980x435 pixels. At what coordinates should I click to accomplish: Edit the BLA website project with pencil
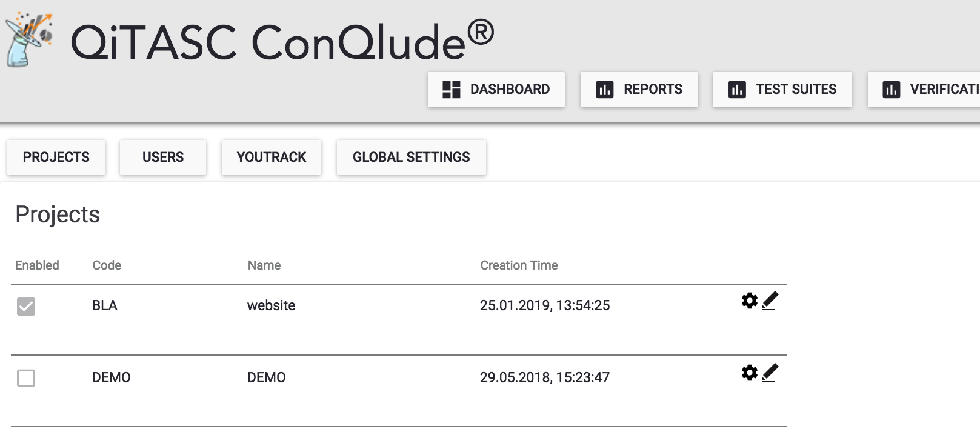(770, 301)
